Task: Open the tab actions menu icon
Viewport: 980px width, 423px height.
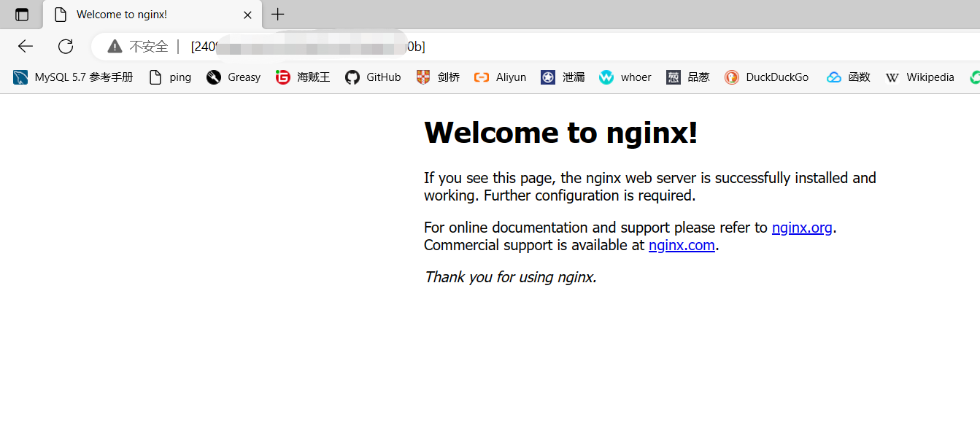Action: tap(22, 15)
